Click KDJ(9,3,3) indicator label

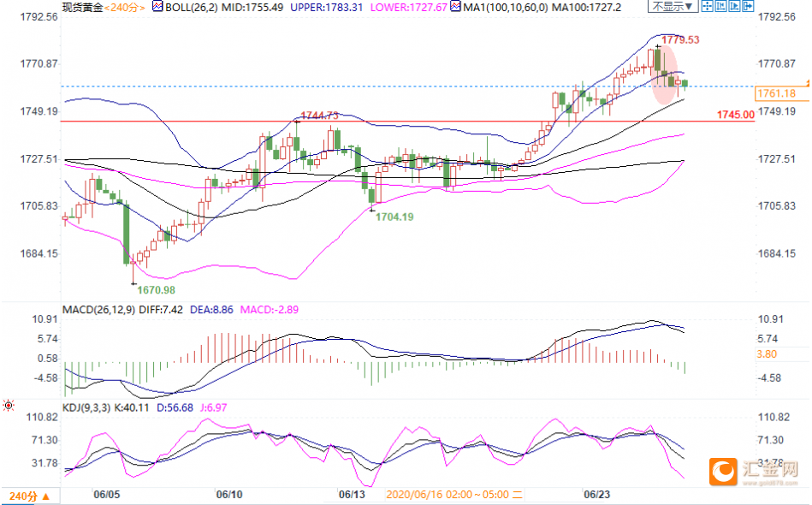coord(86,407)
